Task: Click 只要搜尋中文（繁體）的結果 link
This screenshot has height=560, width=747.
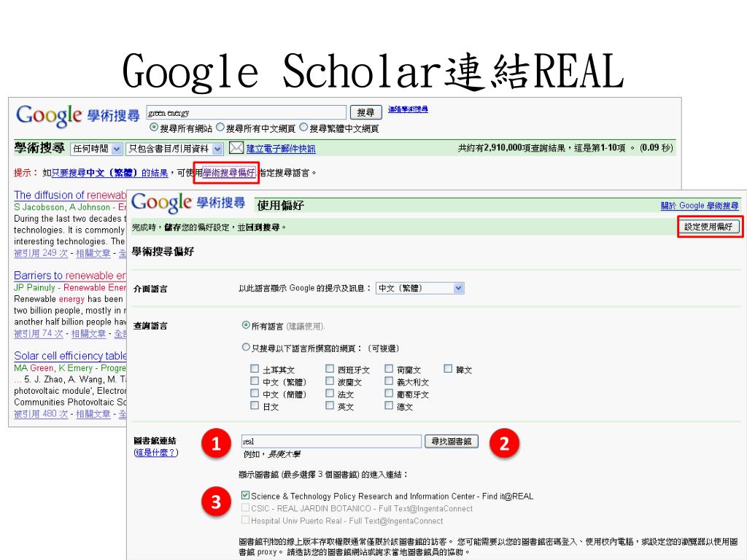Action: [109, 173]
